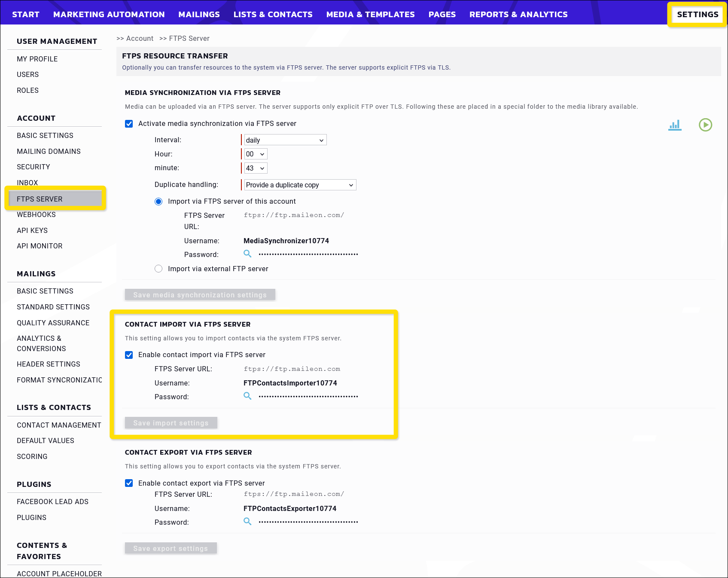Uncheck Activate media synchronization via FTPS server
728x578 pixels.
[x=129, y=124]
